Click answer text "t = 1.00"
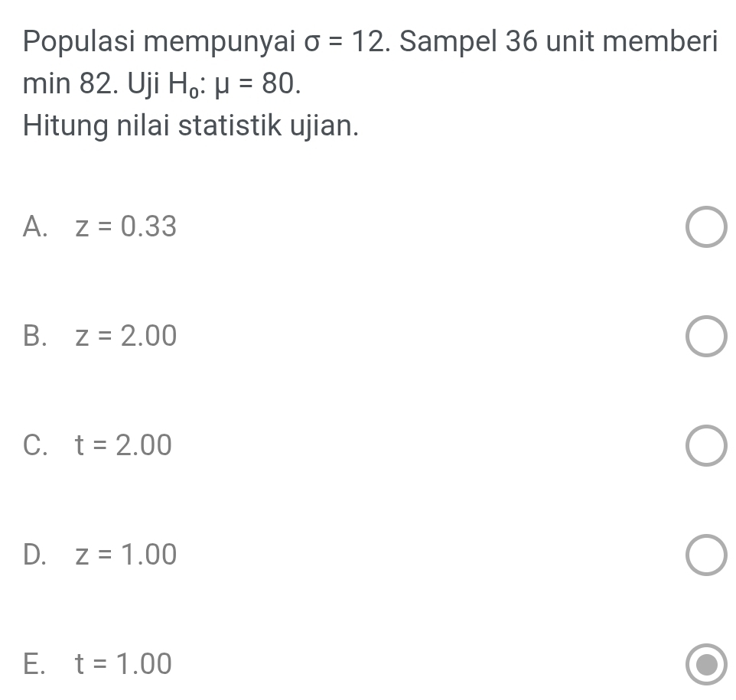736x700 pixels. [x=123, y=664]
